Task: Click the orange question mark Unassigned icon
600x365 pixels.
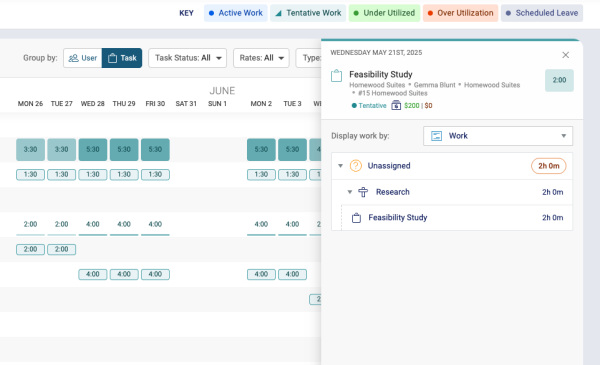Action: [355, 166]
